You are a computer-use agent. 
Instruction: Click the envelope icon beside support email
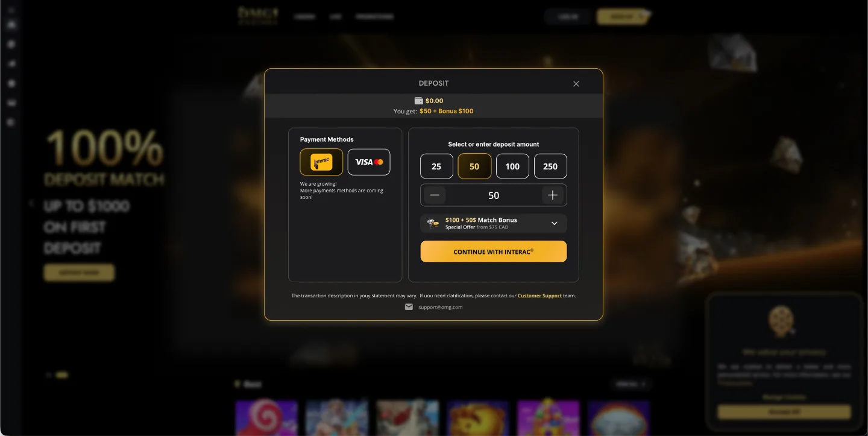409,307
